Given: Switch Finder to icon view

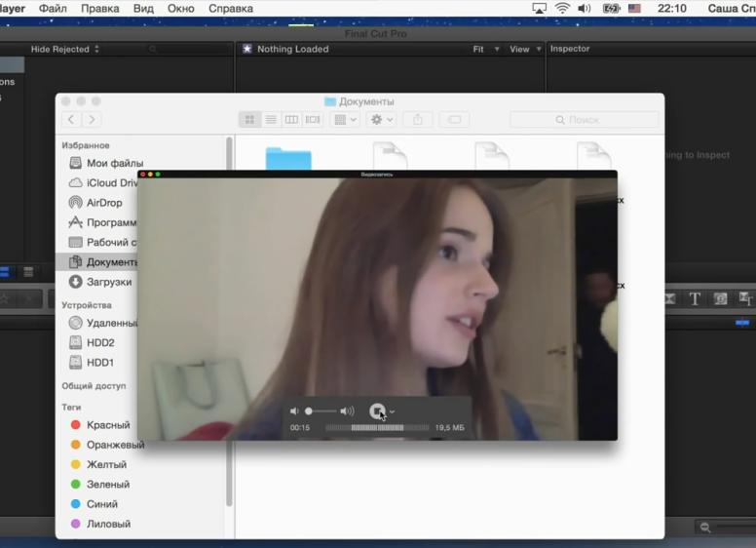Looking at the screenshot, I should pyautogui.click(x=249, y=120).
